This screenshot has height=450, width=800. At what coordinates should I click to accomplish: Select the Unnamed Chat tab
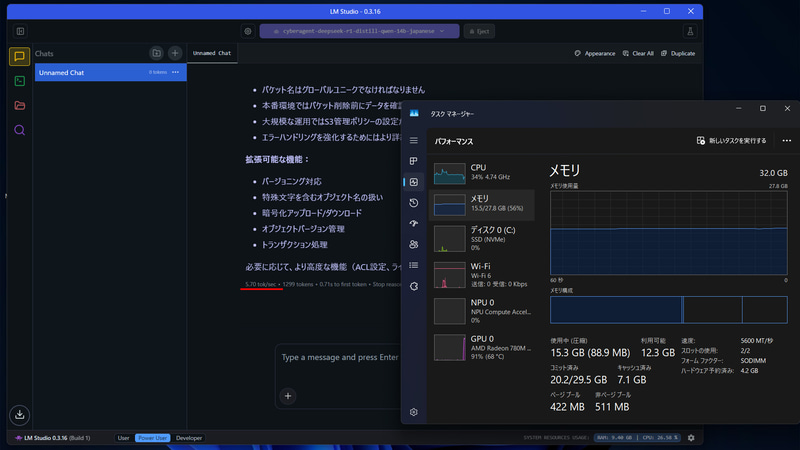[x=212, y=53]
